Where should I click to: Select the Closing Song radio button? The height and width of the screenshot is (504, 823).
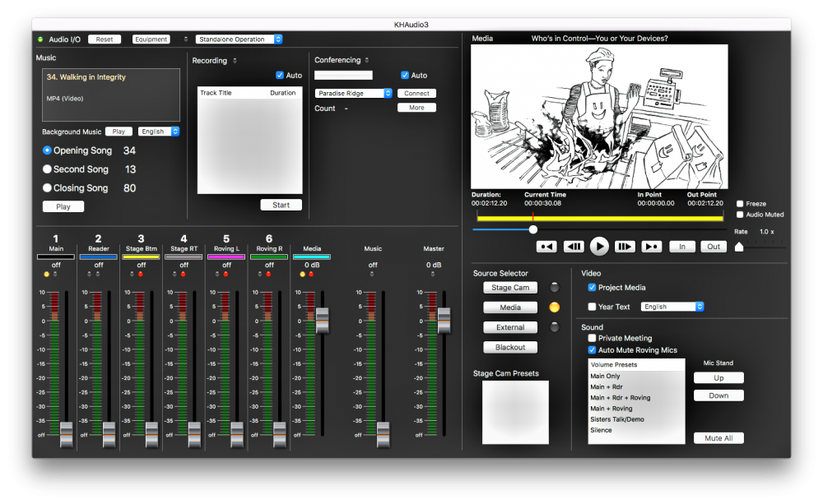[x=48, y=188]
